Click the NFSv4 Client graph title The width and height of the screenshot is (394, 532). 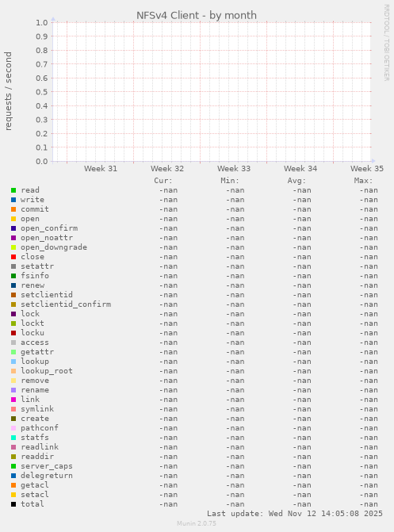[197, 15]
